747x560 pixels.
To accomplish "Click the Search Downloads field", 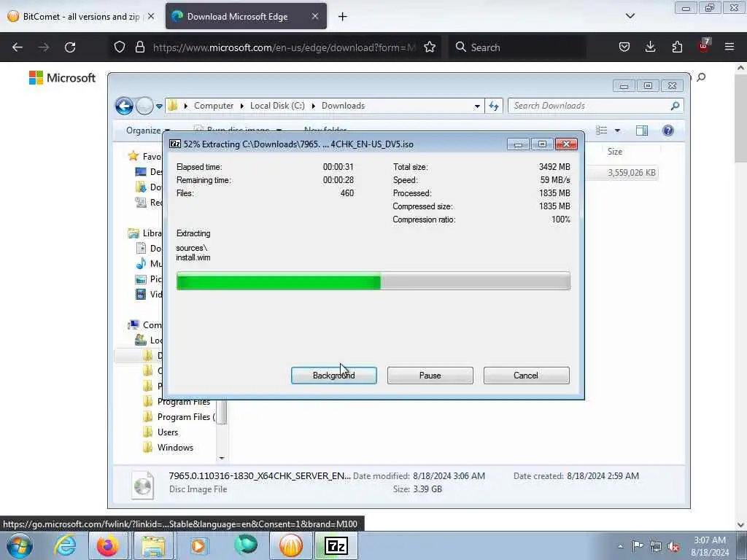I will point(595,106).
